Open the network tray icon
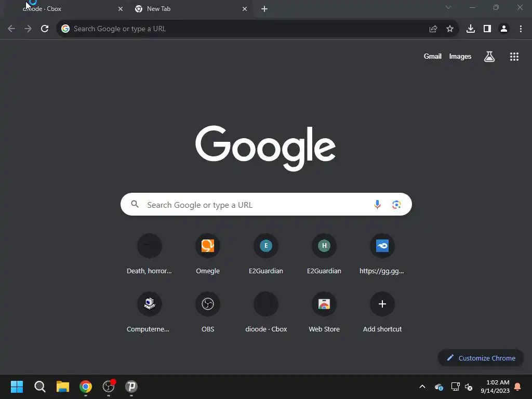Image resolution: width=532 pixels, height=399 pixels. [x=455, y=387]
